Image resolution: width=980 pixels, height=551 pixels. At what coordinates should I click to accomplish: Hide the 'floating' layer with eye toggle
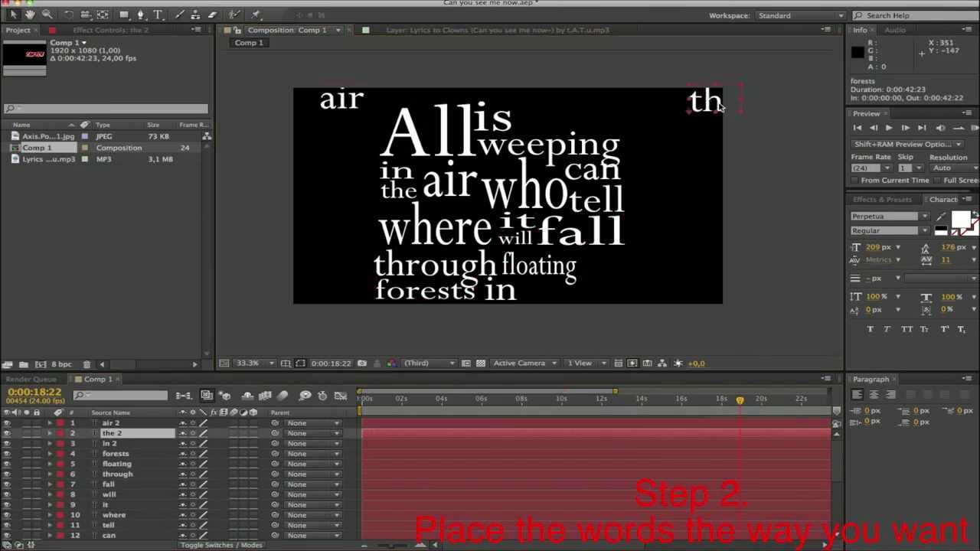point(7,464)
